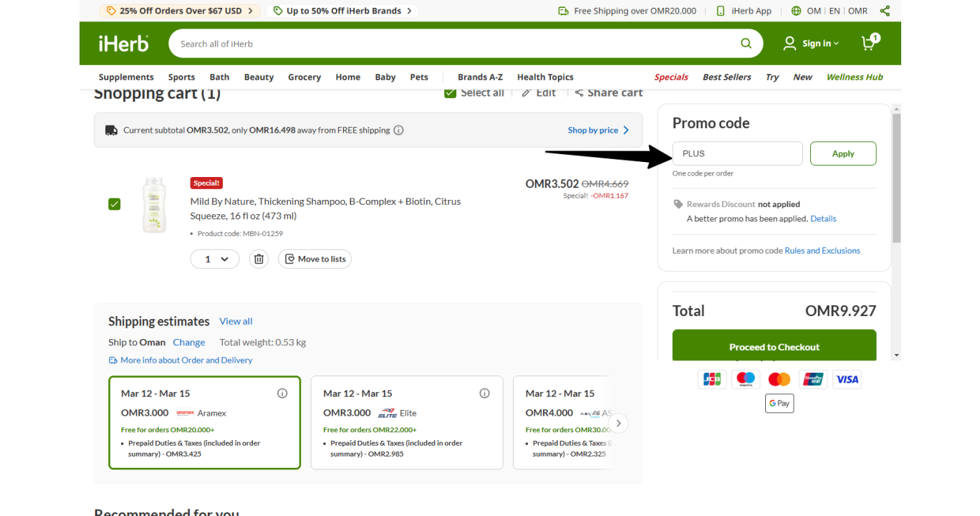Open the Thickening Shampoo product title
This screenshot has width=980, height=516.
tap(326, 209)
